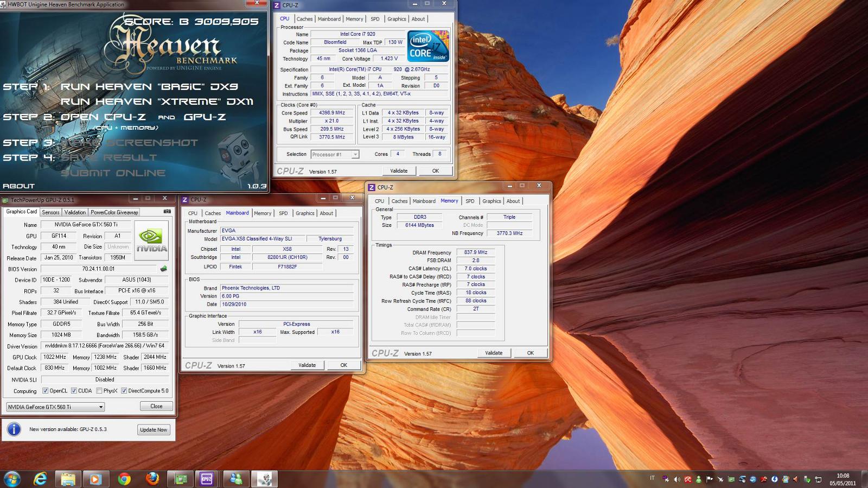This screenshot has height=488, width=868.
Task: Switch to HWBOT Heaven taskbar button
Action: [x=264, y=479]
